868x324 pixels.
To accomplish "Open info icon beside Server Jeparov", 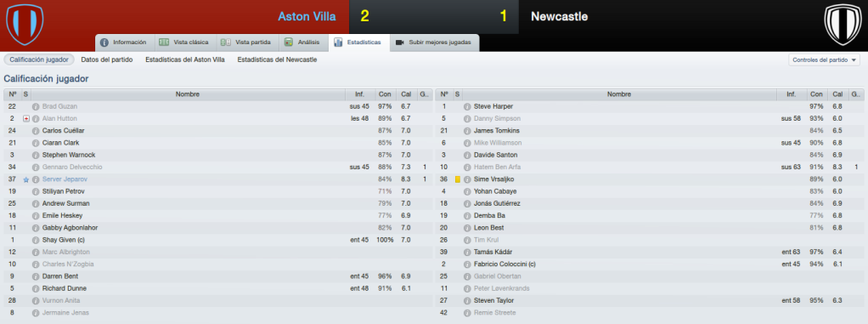I will [36, 179].
